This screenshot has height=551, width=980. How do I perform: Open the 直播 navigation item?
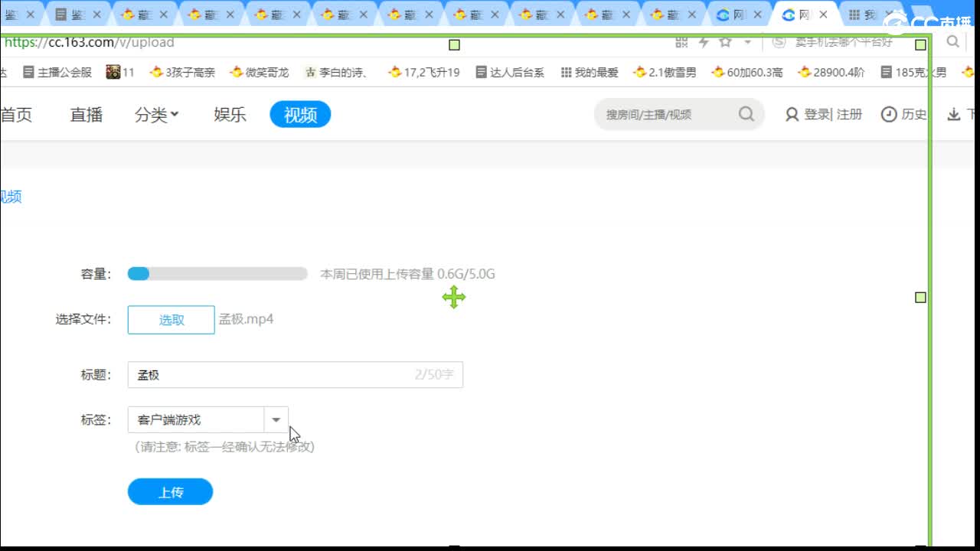pyautogui.click(x=87, y=115)
